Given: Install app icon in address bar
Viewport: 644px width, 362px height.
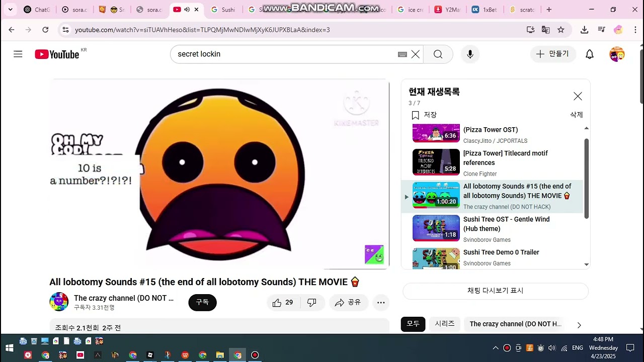Looking at the screenshot, I should pos(530,30).
